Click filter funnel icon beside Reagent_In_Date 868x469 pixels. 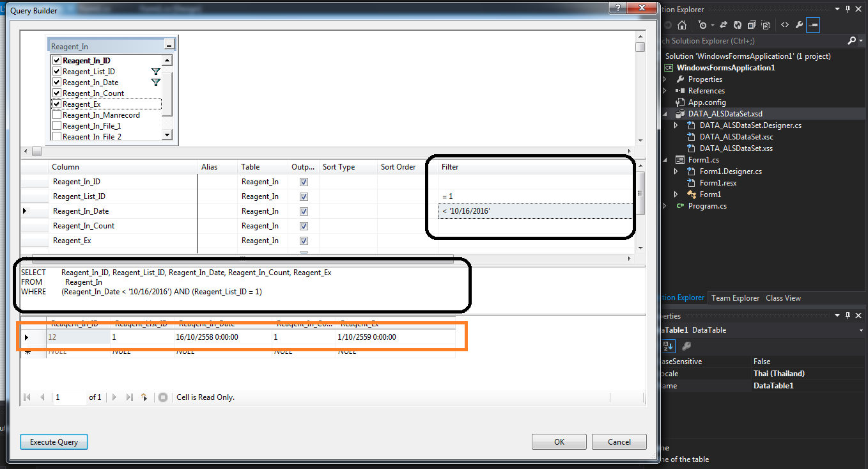pos(155,83)
